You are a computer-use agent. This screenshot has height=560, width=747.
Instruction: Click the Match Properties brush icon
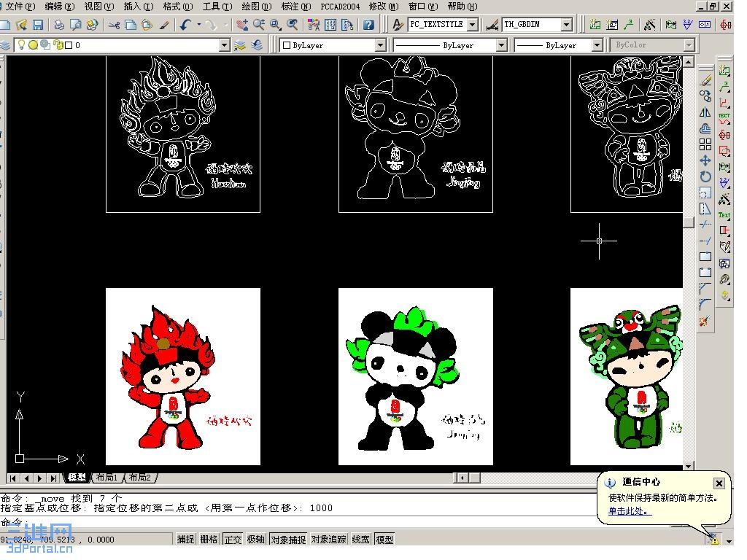164,24
